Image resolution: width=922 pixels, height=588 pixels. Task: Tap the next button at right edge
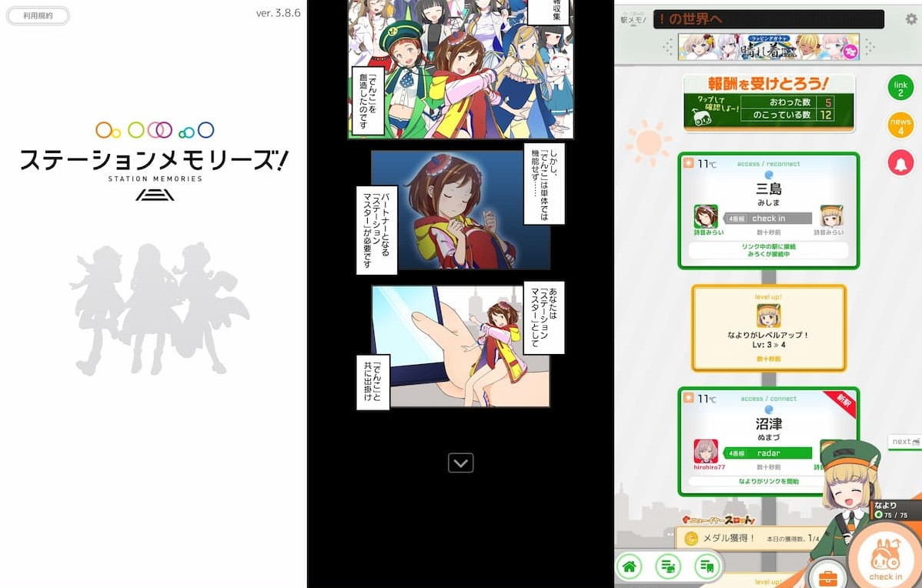point(904,442)
